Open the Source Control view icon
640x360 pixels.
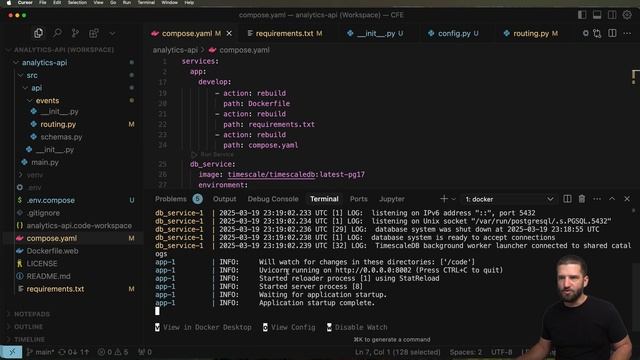[x=76, y=33]
